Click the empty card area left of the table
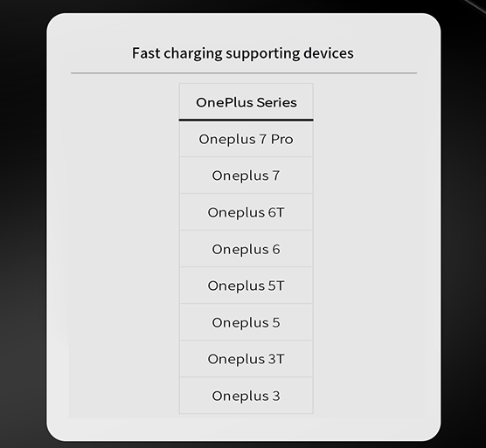 124,248
